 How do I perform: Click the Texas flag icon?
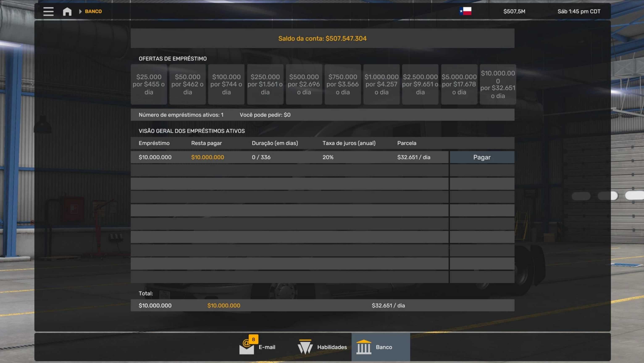point(465,11)
